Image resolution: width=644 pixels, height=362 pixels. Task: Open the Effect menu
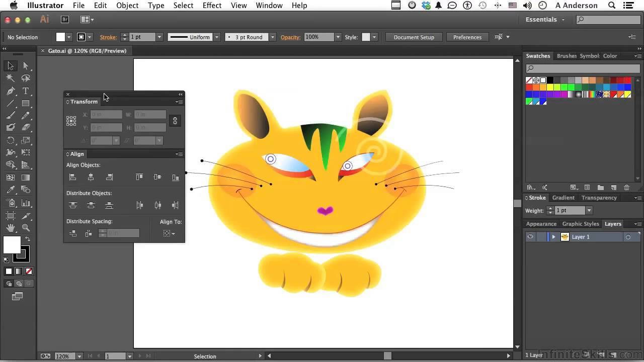212,6
